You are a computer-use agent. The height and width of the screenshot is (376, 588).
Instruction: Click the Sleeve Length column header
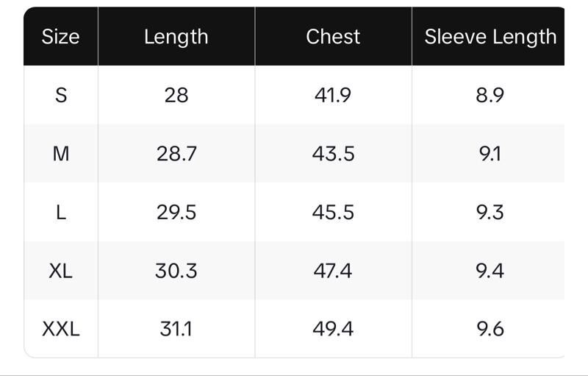pos(490,37)
